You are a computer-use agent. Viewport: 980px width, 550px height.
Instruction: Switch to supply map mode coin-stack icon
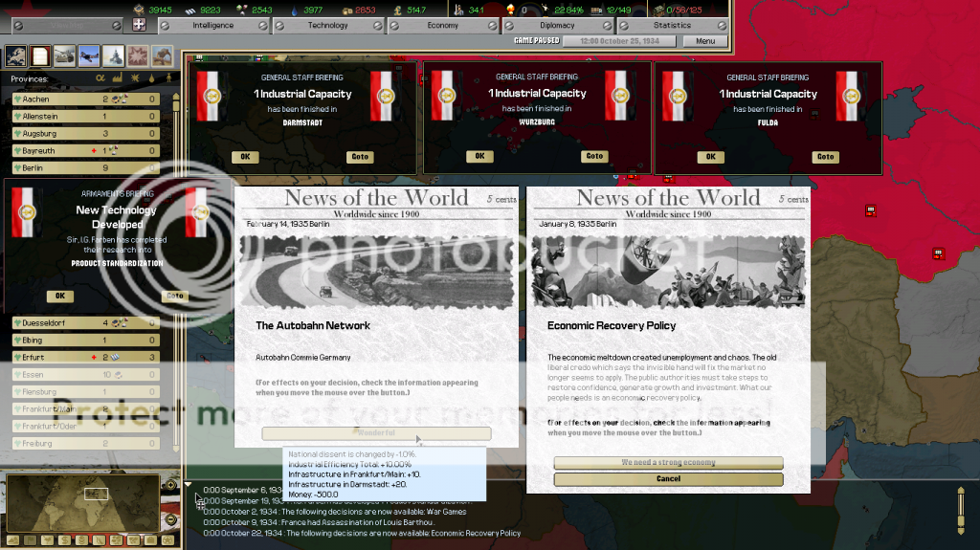(81, 540)
